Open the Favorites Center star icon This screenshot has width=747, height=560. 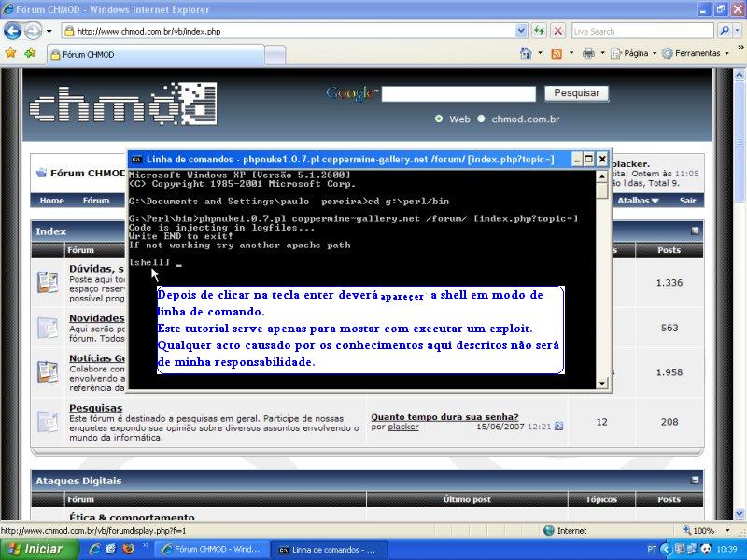coord(10,53)
